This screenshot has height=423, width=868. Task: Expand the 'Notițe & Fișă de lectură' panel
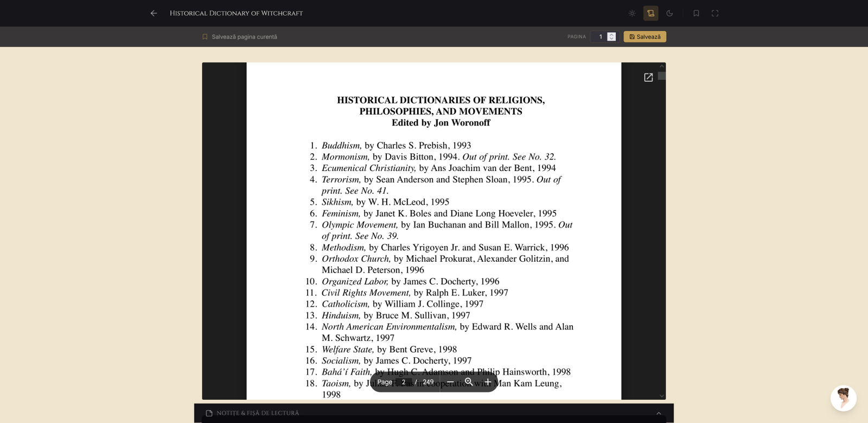click(x=434, y=413)
